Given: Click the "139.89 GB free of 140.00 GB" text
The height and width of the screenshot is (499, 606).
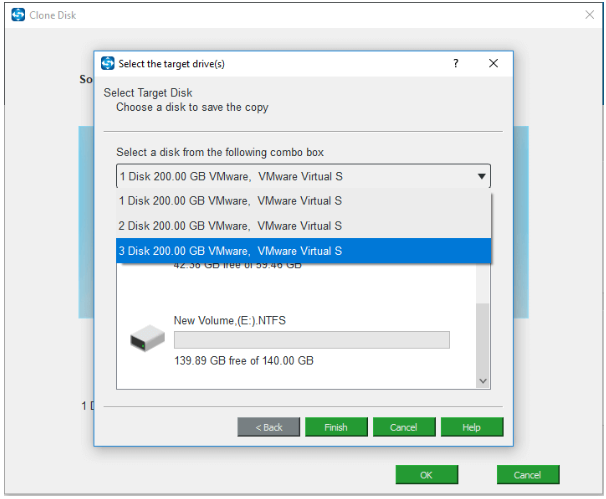Looking at the screenshot, I should (243, 361).
